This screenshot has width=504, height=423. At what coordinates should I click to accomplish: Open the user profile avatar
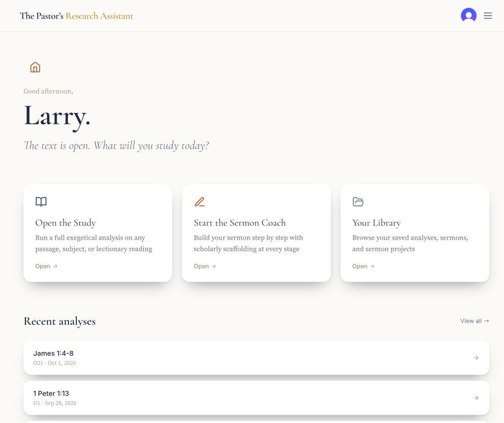(469, 16)
